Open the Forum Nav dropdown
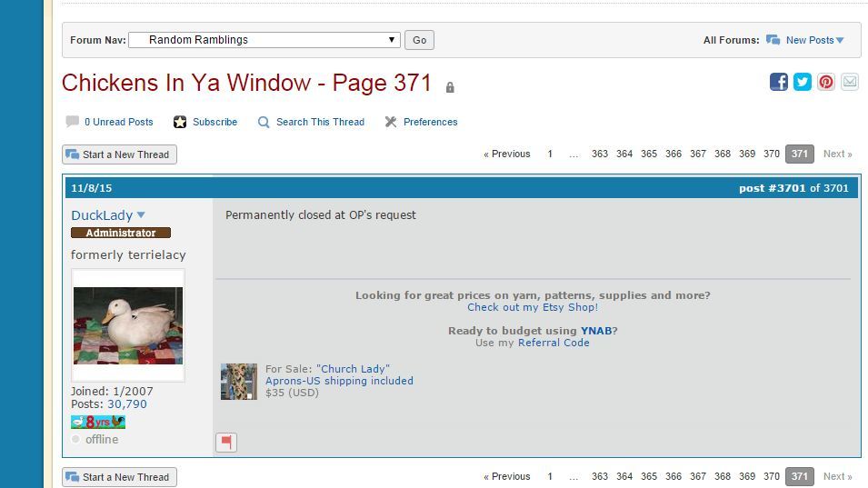Image resolution: width=868 pixels, height=488 pixels. click(x=264, y=40)
